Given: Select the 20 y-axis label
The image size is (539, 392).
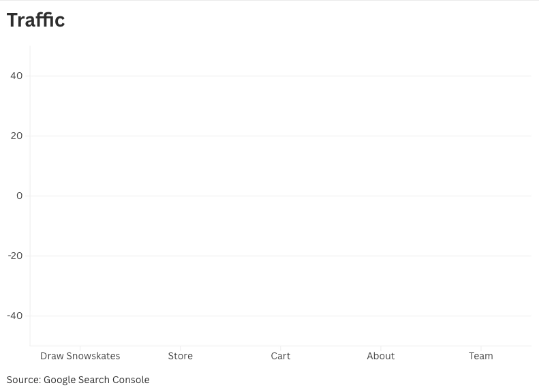Looking at the screenshot, I should point(16,136).
